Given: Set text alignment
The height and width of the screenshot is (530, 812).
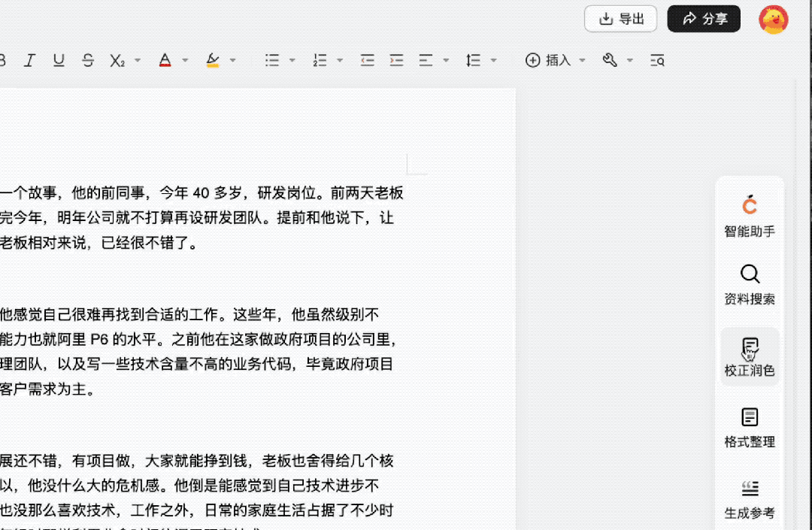Looking at the screenshot, I should click(426, 61).
